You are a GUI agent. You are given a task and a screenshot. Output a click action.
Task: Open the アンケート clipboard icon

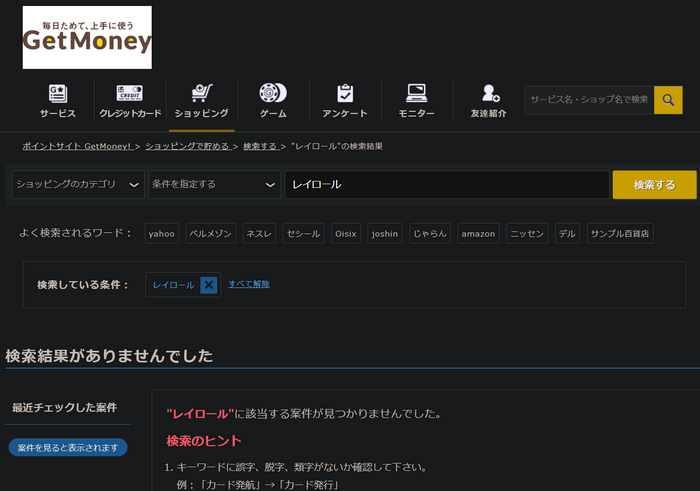tap(345, 93)
